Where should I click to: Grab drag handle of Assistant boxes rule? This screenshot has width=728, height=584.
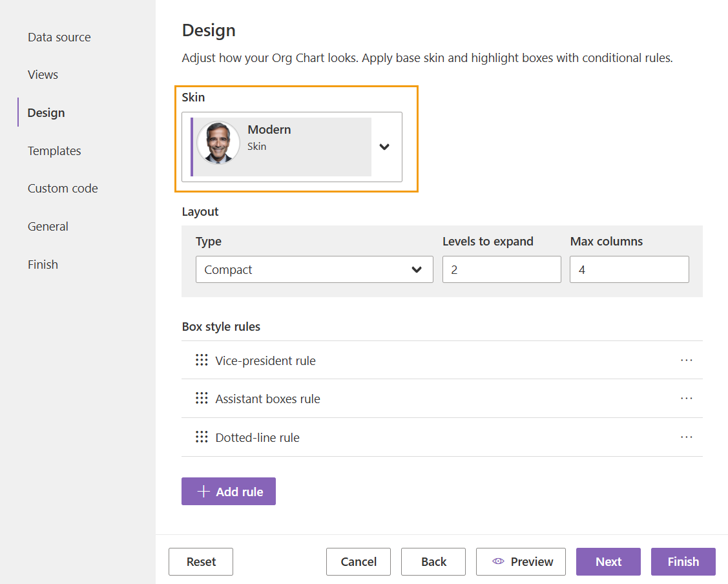pos(202,399)
